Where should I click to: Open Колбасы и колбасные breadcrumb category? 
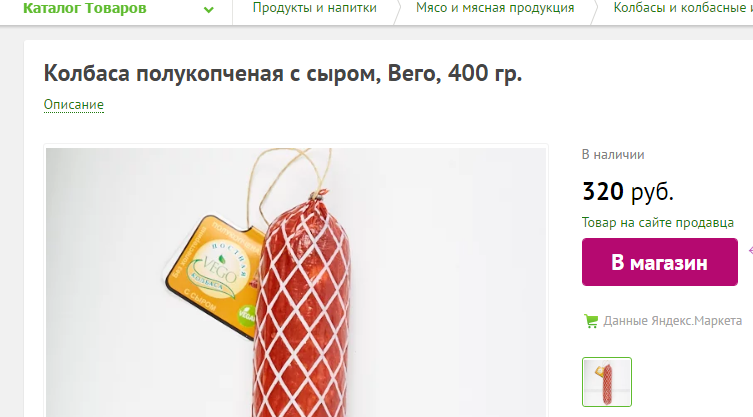tap(683, 8)
